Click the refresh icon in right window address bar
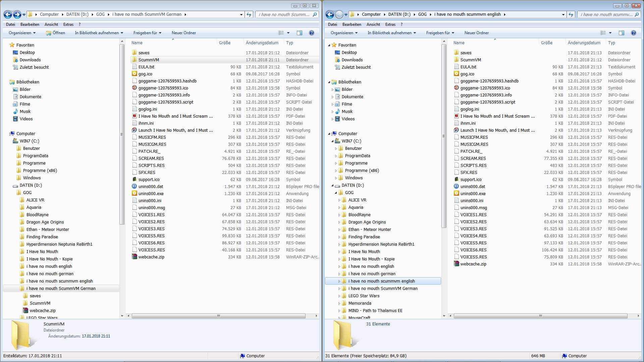 pos(571,14)
